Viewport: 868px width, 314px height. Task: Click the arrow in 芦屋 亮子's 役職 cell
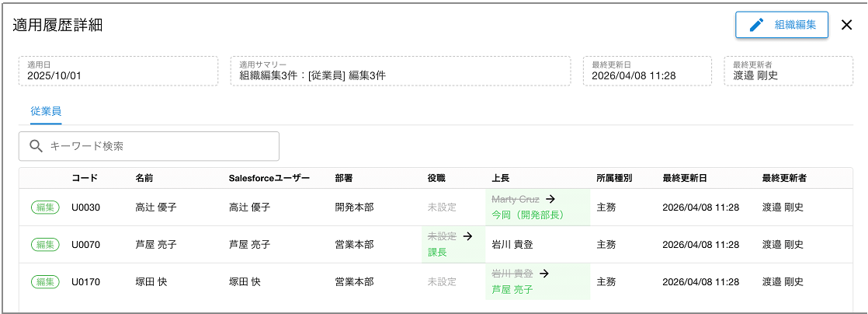point(467,235)
